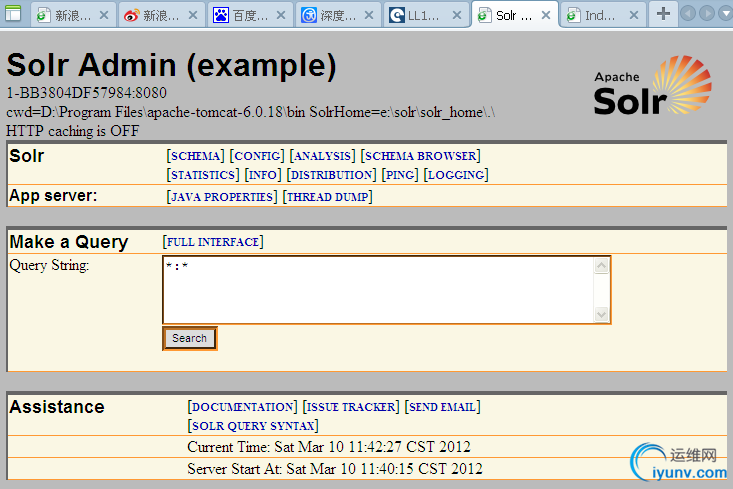Open the SCHEMA BROWSER link
733x489 pixels.
(420, 156)
